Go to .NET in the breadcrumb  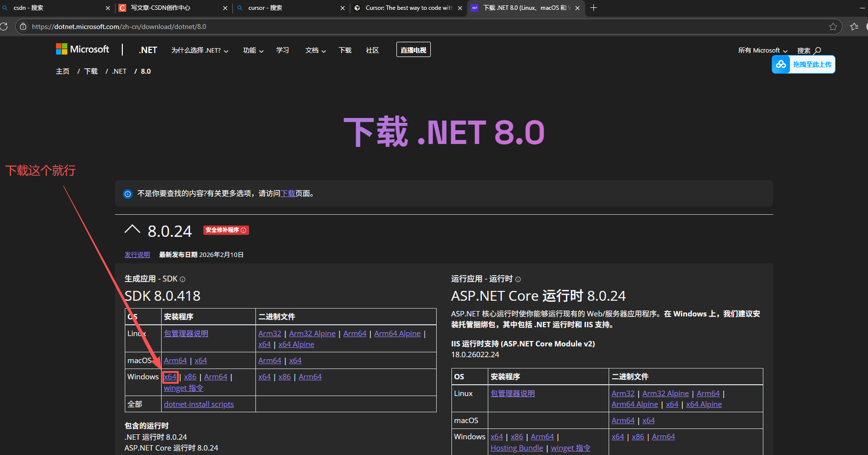pos(119,71)
